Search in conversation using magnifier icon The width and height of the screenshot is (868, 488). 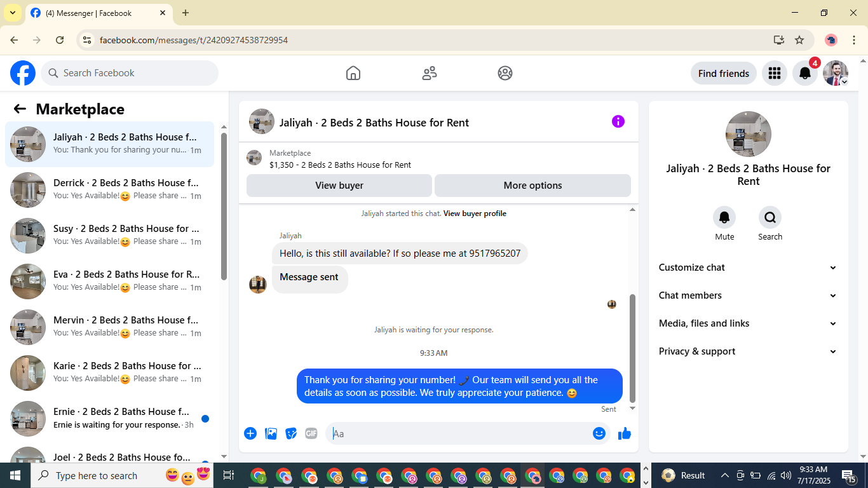coord(770,218)
